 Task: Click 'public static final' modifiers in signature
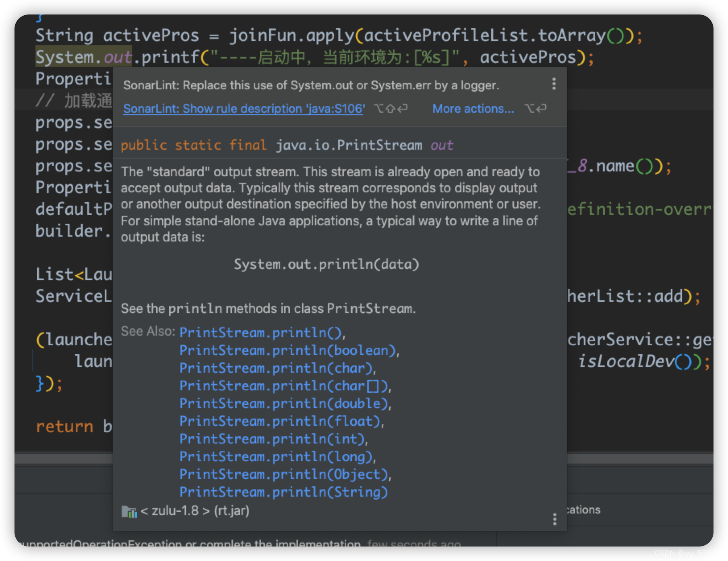pos(193,145)
